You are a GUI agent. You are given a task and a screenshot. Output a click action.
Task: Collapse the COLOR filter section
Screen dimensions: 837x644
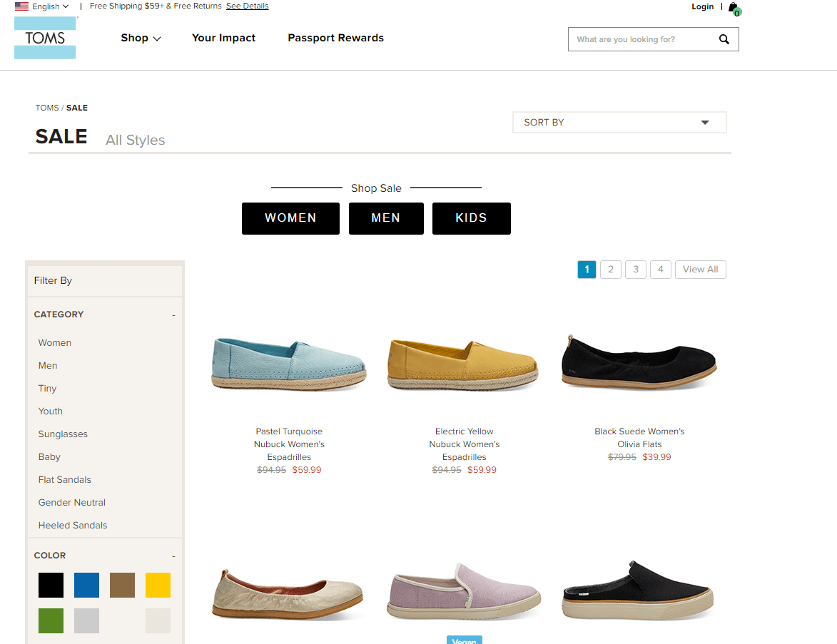[173, 556]
